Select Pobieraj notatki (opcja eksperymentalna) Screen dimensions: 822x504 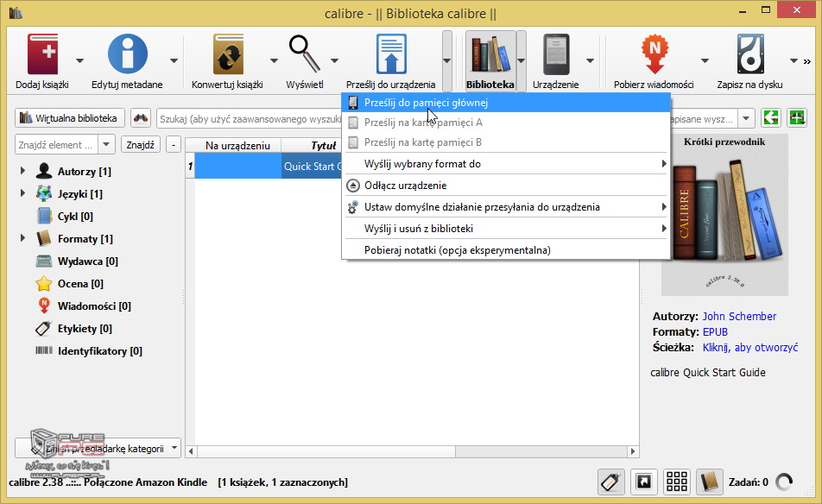point(506,250)
